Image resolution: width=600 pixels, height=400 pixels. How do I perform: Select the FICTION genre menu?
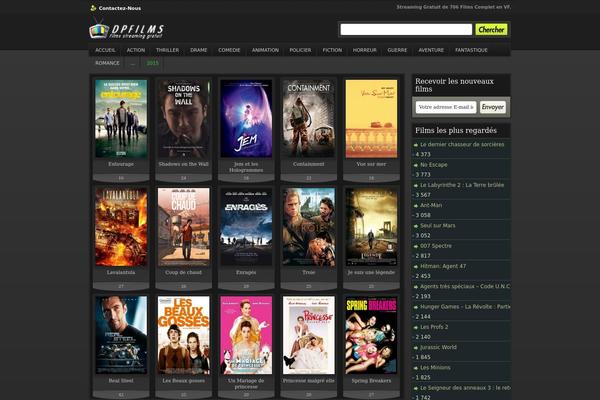[332, 50]
